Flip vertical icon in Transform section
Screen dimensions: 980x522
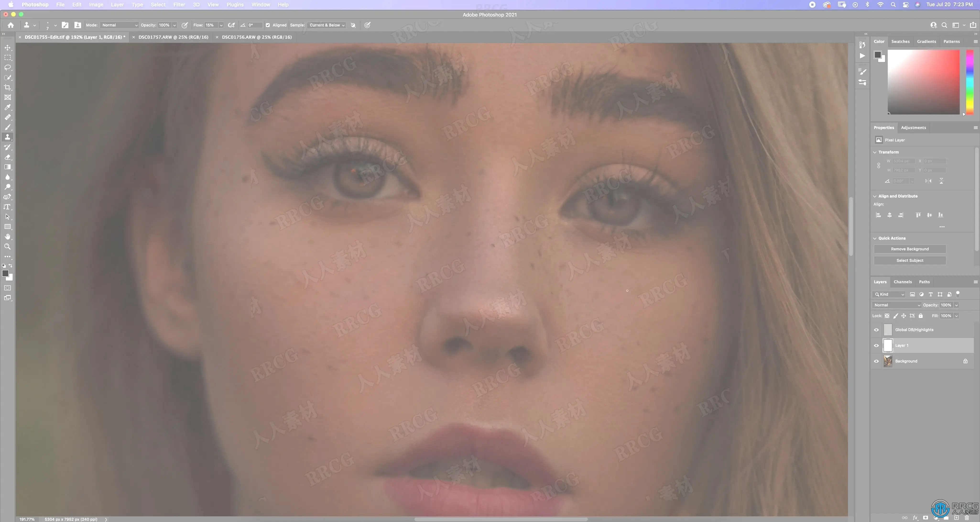point(941,181)
